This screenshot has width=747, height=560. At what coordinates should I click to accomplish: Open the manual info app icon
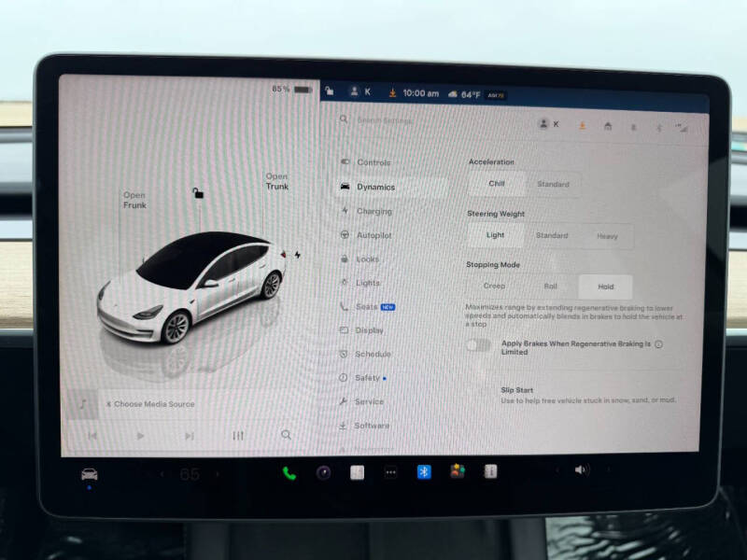pos(491,471)
